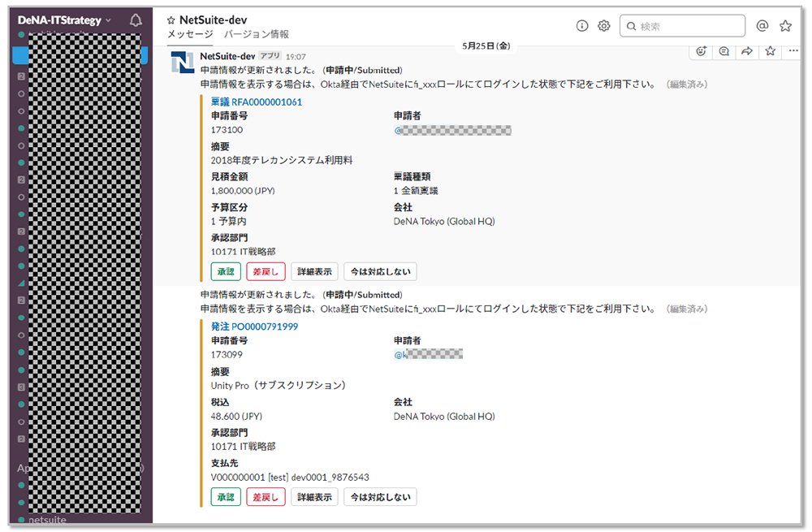Switch to the バージョン情報 tab
This screenshot has width=812, height=532.
[257, 34]
